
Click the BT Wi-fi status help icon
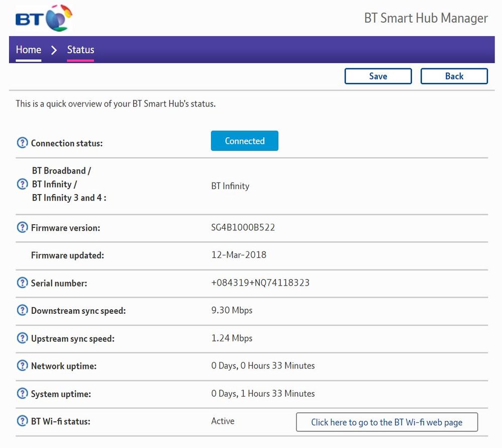click(x=22, y=421)
